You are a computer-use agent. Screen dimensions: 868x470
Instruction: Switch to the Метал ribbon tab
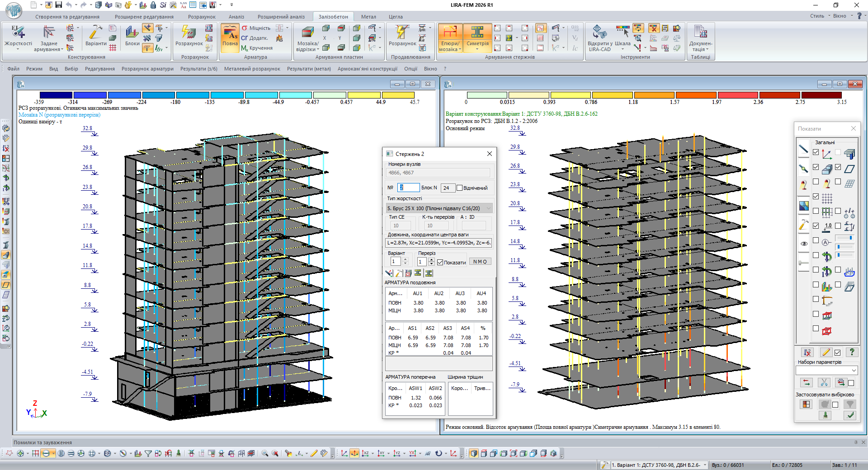point(368,17)
